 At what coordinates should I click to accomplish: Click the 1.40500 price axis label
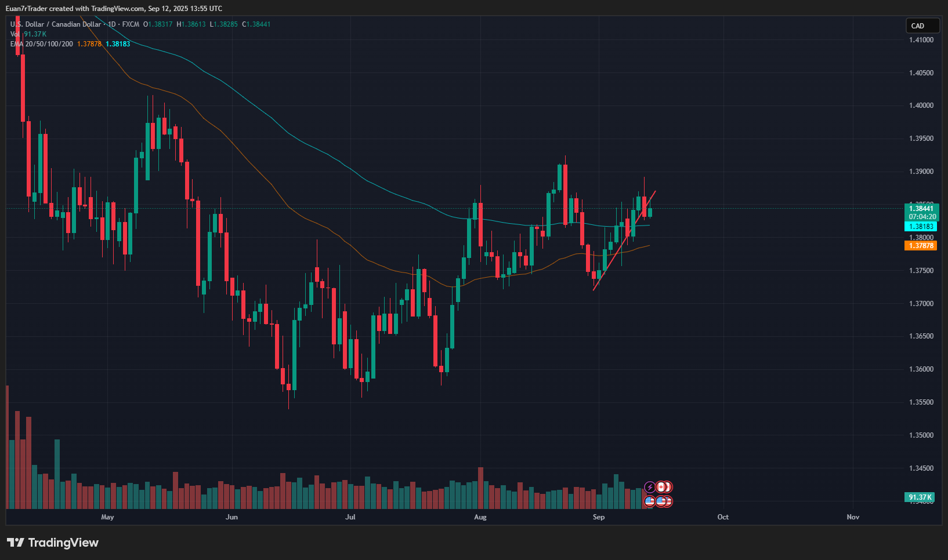(921, 73)
